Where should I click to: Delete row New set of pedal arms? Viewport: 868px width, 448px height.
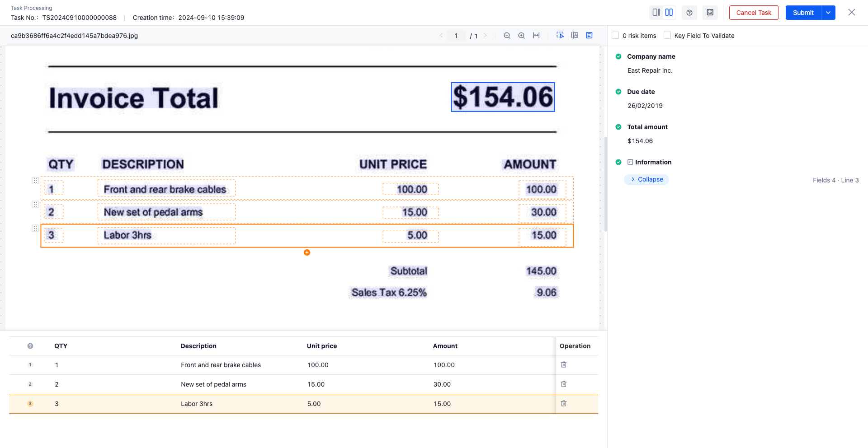pos(564,384)
